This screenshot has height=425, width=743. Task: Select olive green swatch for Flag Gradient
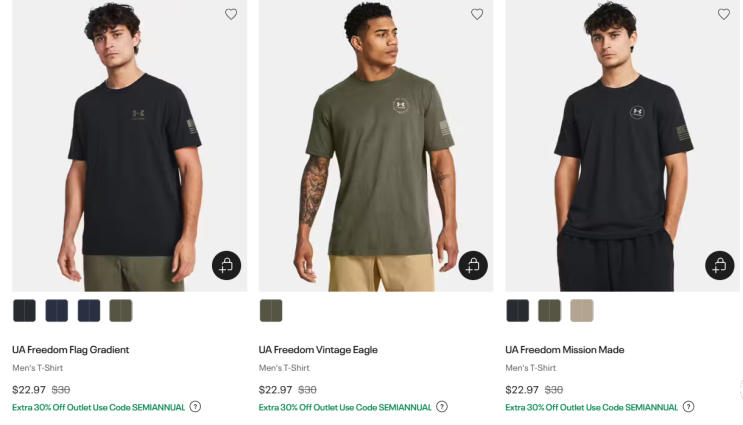coord(121,311)
